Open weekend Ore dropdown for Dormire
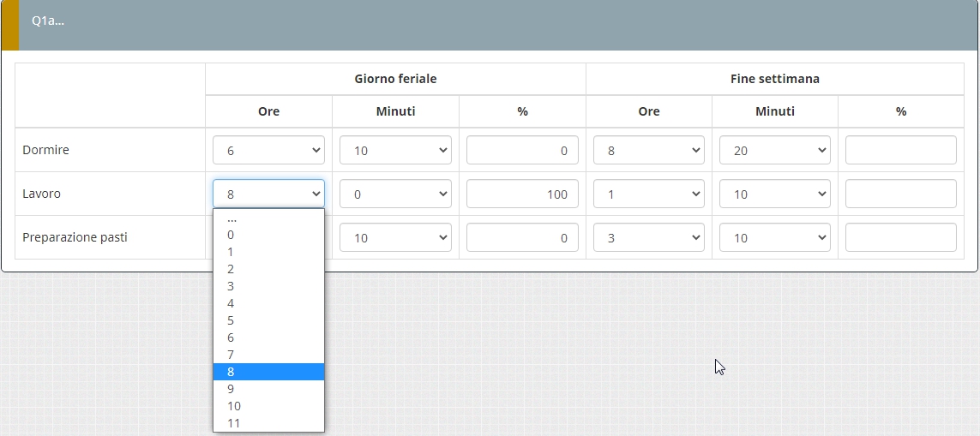The image size is (980, 436). click(648, 150)
